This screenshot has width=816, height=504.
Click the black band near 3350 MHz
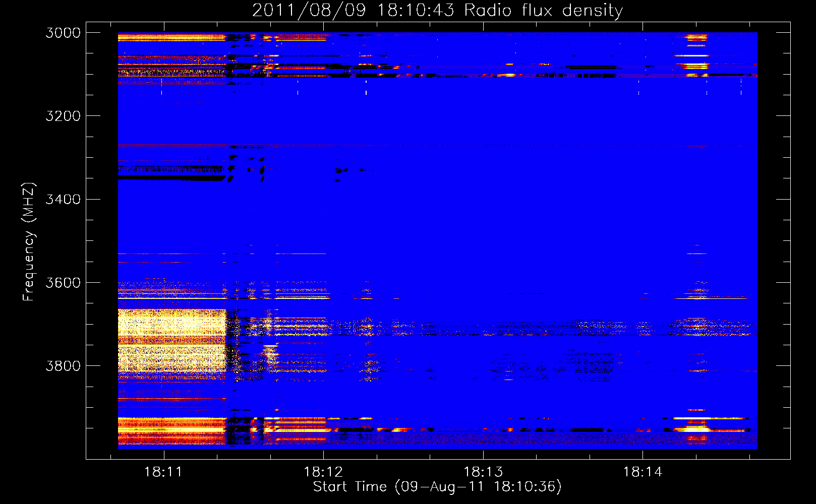171,178
